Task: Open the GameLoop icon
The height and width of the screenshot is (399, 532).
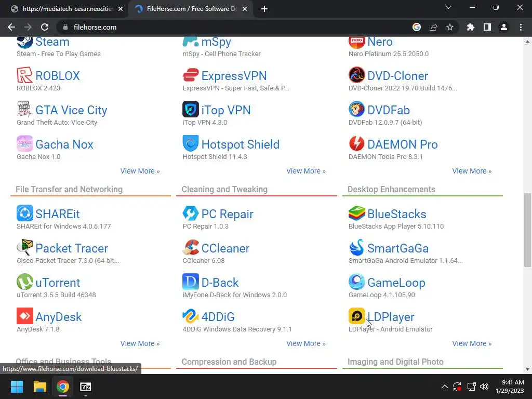Action: (356, 282)
